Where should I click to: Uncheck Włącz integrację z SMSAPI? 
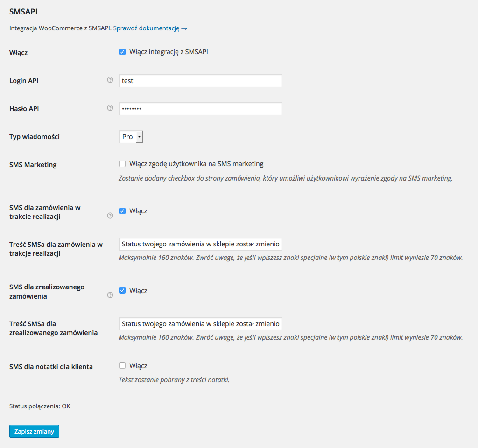coord(122,52)
